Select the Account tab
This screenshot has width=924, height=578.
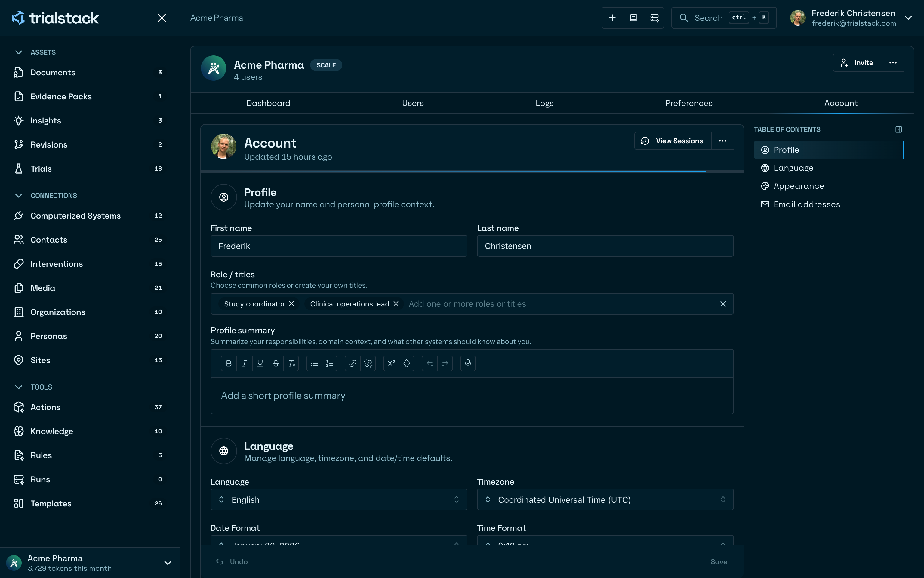tap(841, 103)
